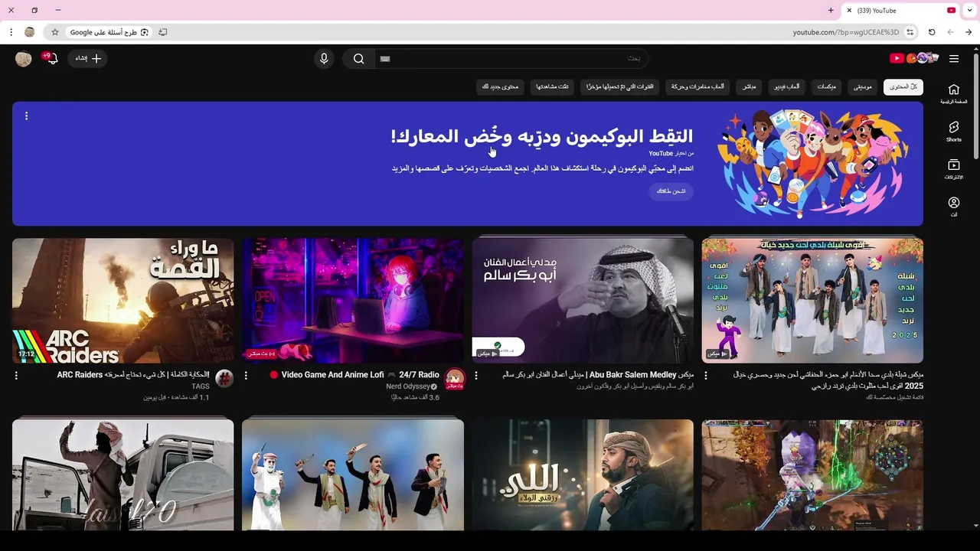Open more options for Abu Bakr Salem Medley
The height and width of the screenshot is (551, 980).
[475, 376]
